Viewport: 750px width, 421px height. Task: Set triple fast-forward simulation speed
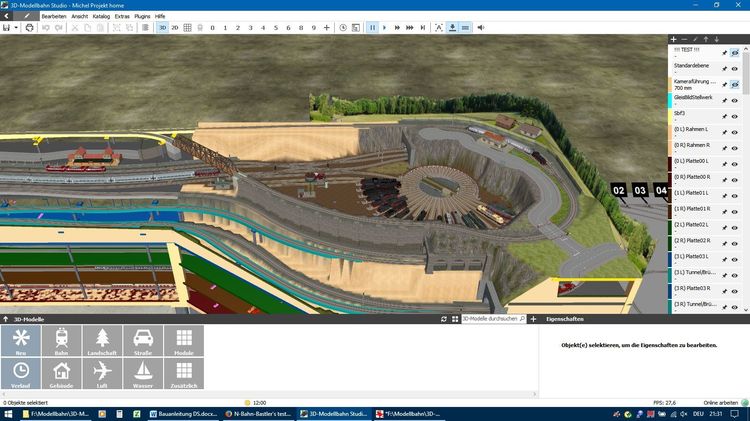tap(410, 28)
